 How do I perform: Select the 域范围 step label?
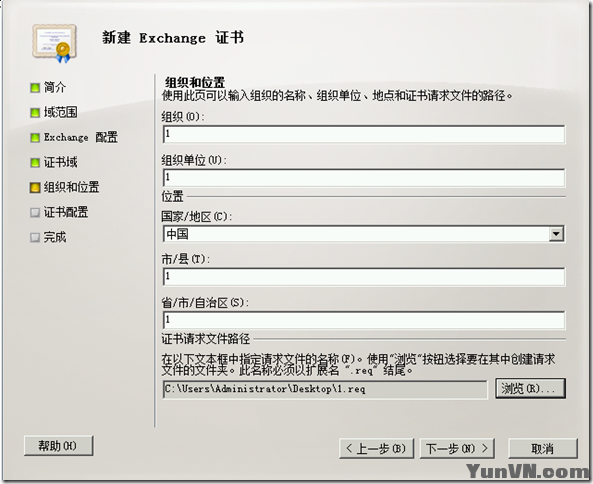point(61,112)
